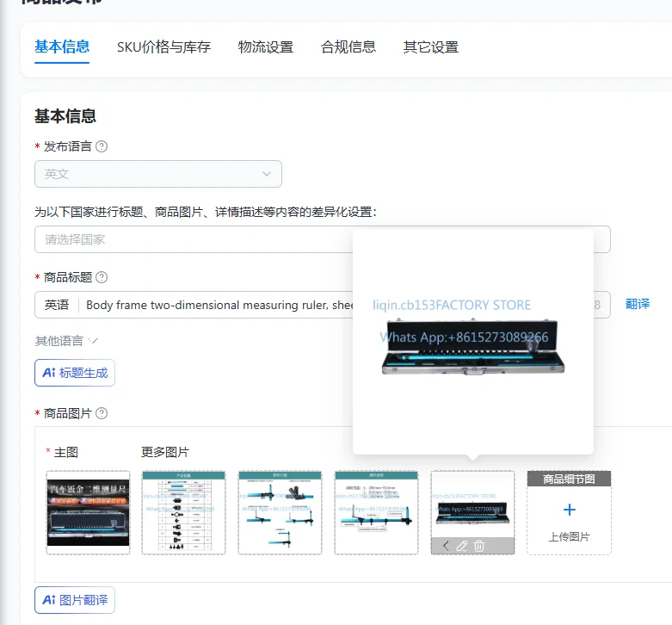672x625 pixels.
Task: Click the plus 上传图片 upload box
Action: pos(569,513)
